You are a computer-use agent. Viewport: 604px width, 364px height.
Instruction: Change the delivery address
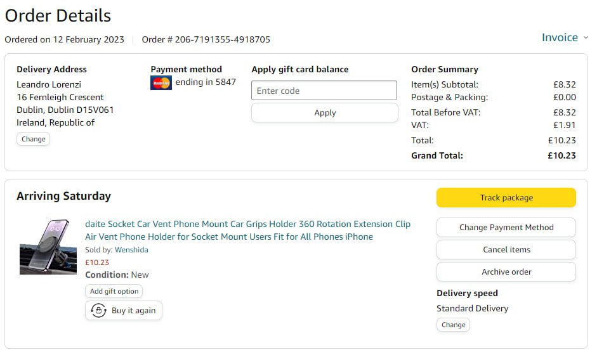33,140
